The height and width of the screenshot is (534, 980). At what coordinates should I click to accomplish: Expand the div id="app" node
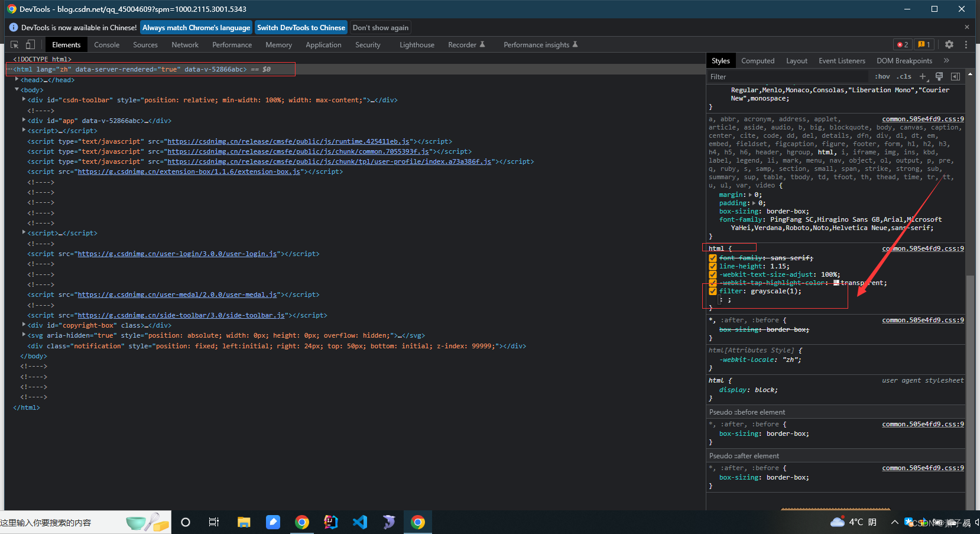point(24,120)
